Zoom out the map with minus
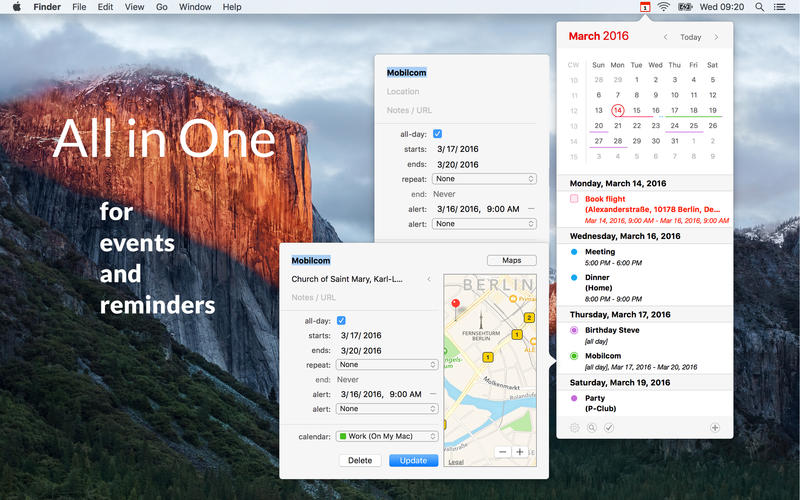The image size is (800, 500). click(x=503, y=452)
